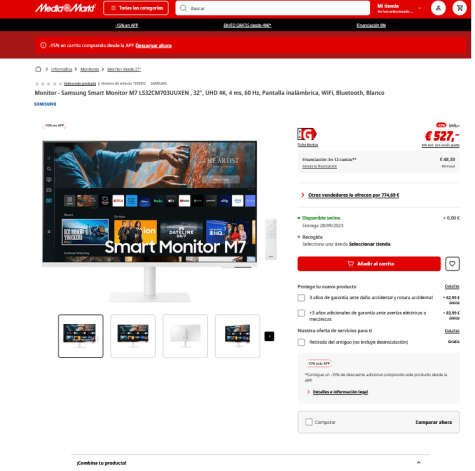Open the energy label G icon

coord(307,134)
